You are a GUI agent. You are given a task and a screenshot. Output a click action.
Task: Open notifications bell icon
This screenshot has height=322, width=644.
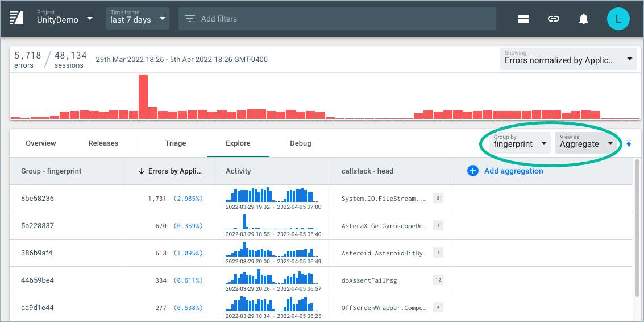point(583,19)
